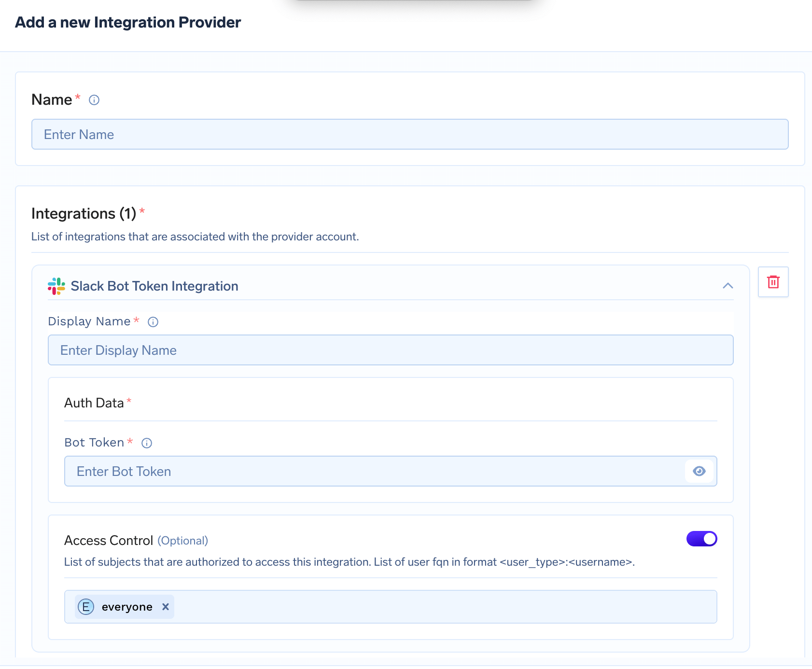This screenshot has height=669, width=812.
Task: Click the integrations list description text
Action: tap(195, 237)
